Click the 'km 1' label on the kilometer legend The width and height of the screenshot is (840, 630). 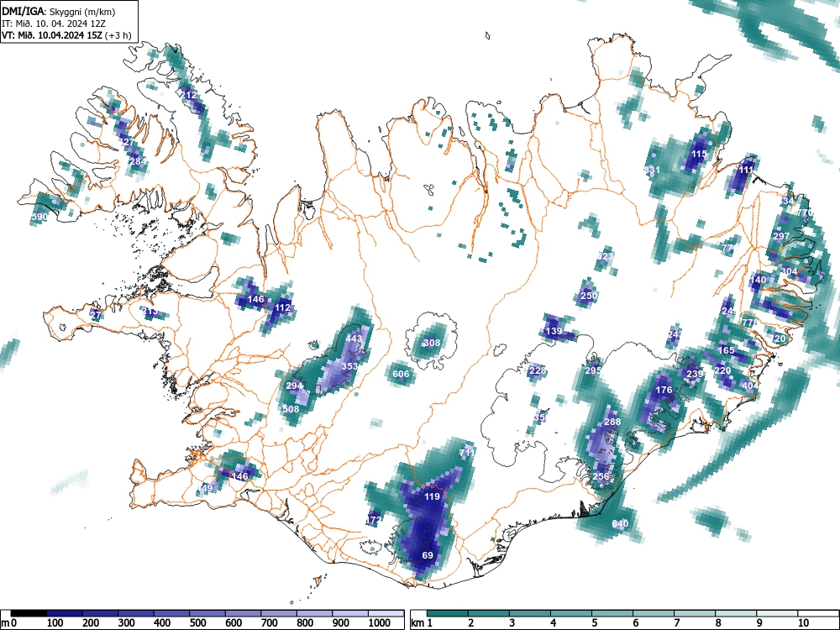tap(423, 623)
